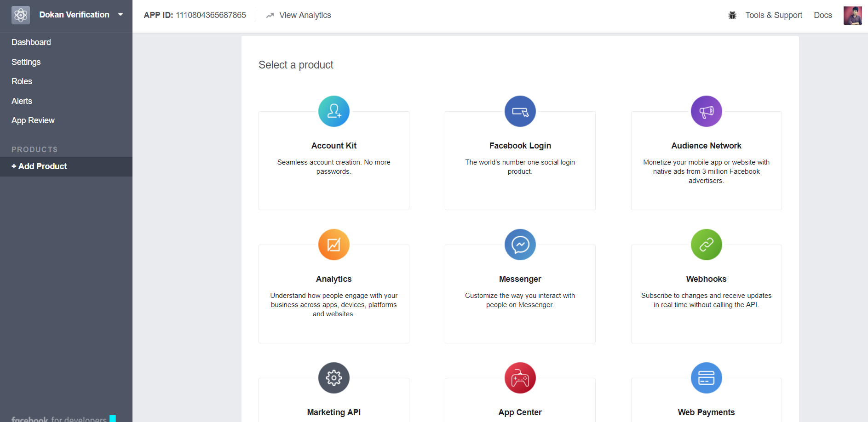
Task: Click the Analytics card title
Action: (x=334, y=279)
